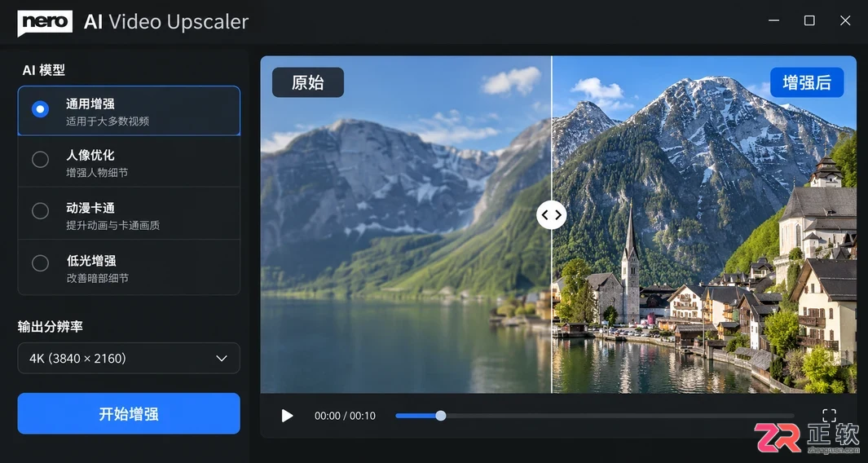Select the 人像优化 radio button
Screen dimensions: 868x463
[x=40, y=160]
